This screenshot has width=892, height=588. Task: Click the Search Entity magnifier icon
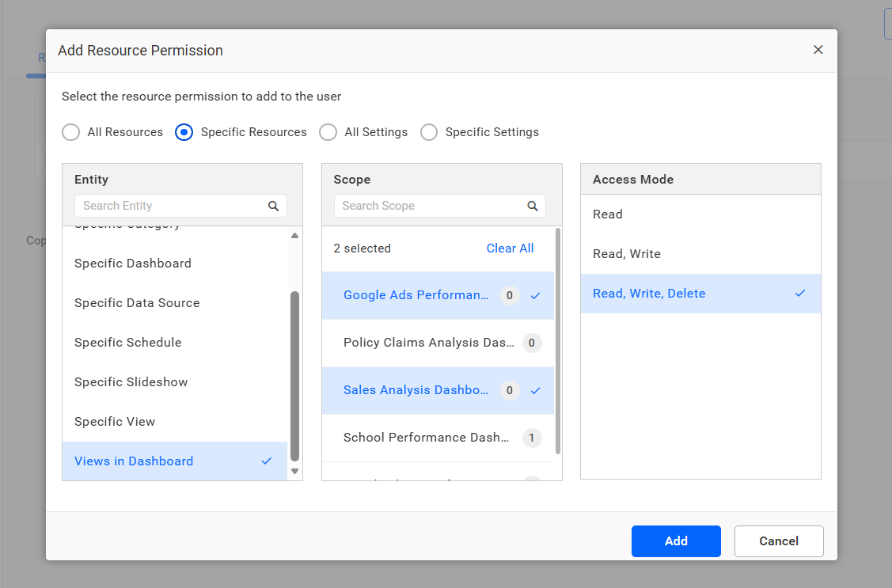(274, 206)
